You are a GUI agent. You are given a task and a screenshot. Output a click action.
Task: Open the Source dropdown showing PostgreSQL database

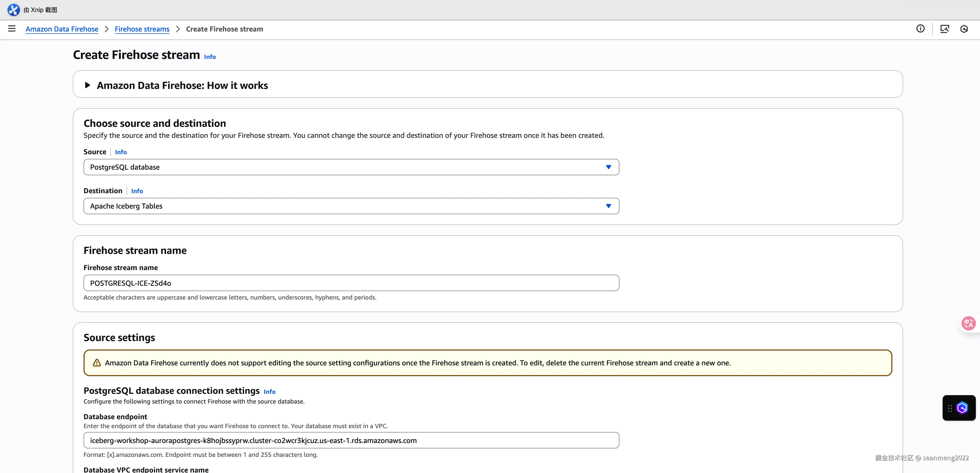tap(351, 167)
